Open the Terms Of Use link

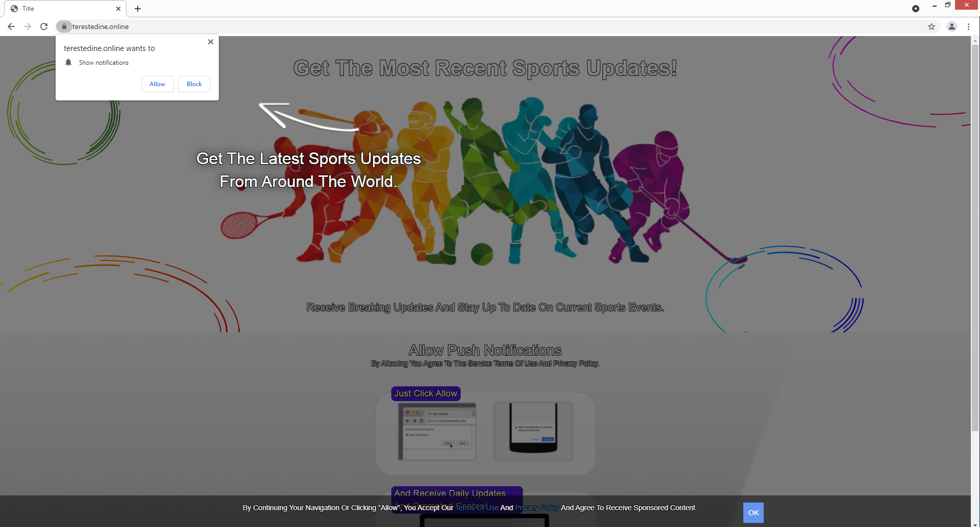pos(477,508)
